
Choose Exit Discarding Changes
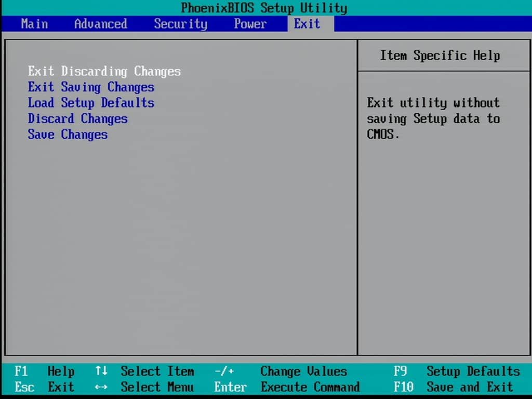pos(104,71)
